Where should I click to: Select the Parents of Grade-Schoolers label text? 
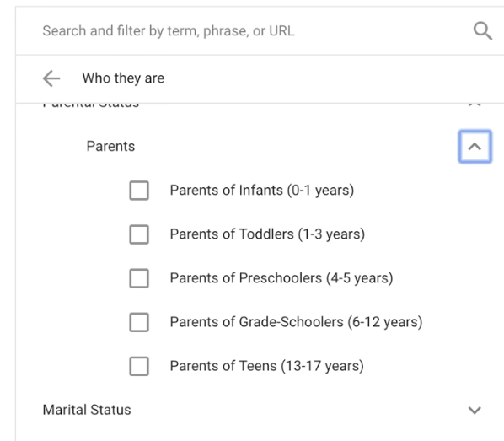[x=296, y=322]
